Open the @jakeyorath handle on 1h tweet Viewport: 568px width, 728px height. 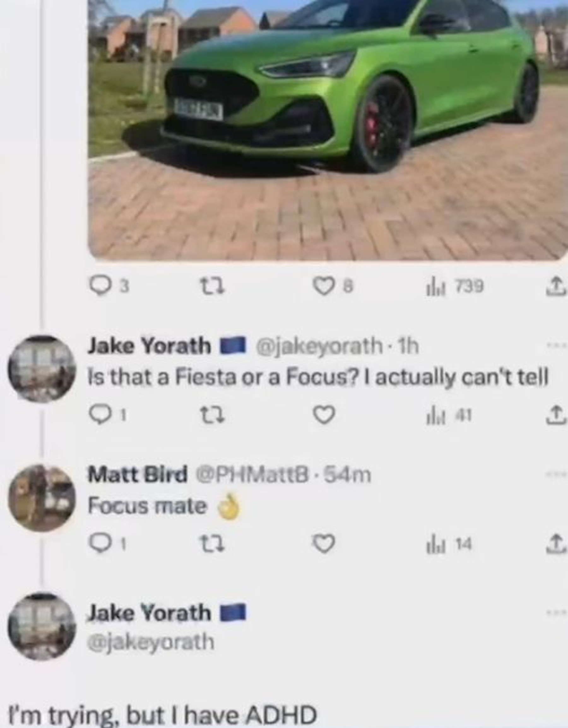319,347
